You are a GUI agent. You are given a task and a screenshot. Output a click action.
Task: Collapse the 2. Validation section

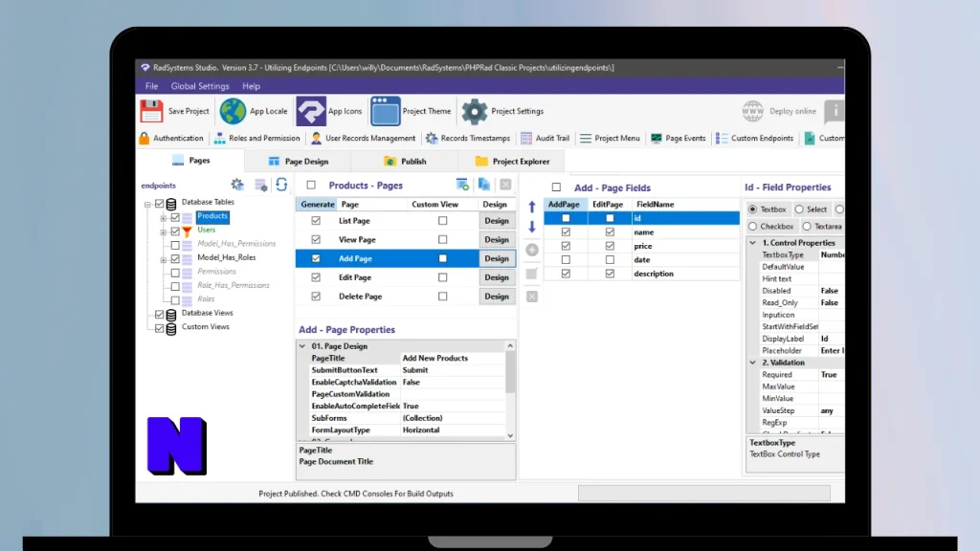[753, 363]
